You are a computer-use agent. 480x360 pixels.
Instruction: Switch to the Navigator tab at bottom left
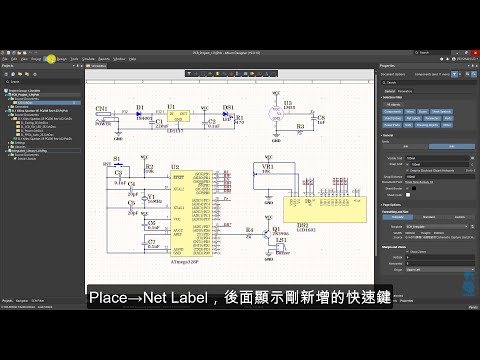pyautogui.click(x=22, y=301)
